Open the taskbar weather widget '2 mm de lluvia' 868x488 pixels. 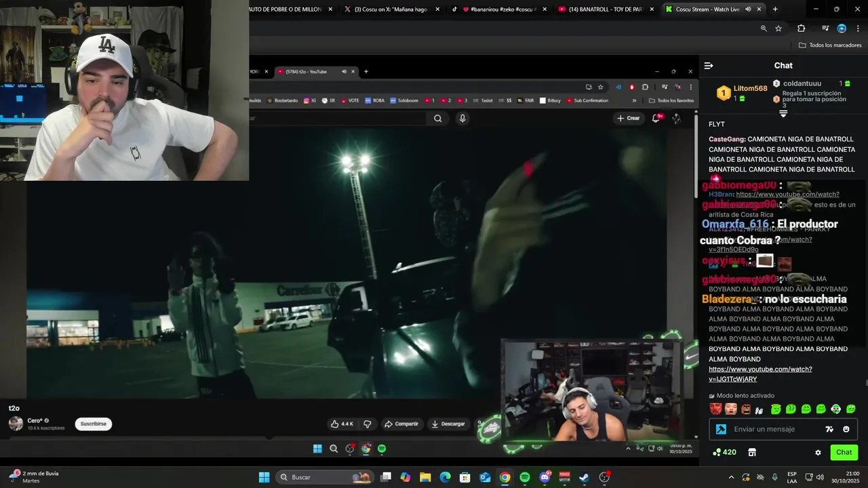tap(33, 477)
